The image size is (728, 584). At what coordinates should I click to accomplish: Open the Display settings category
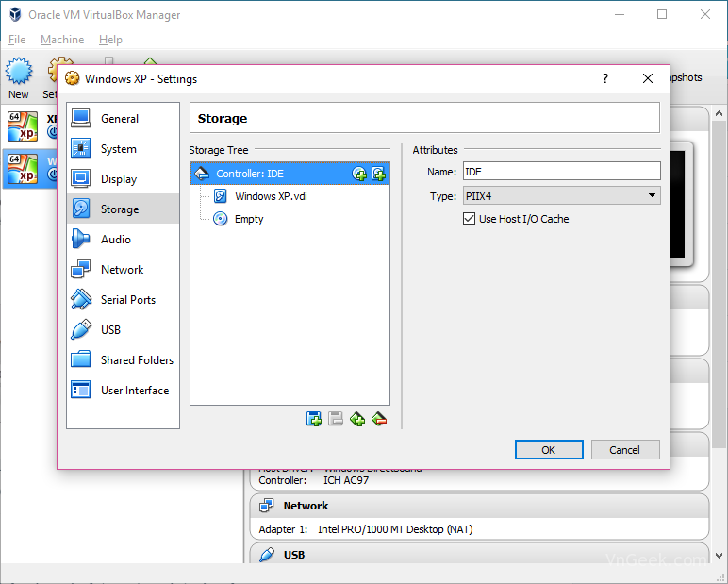click(x=123, y=179)
